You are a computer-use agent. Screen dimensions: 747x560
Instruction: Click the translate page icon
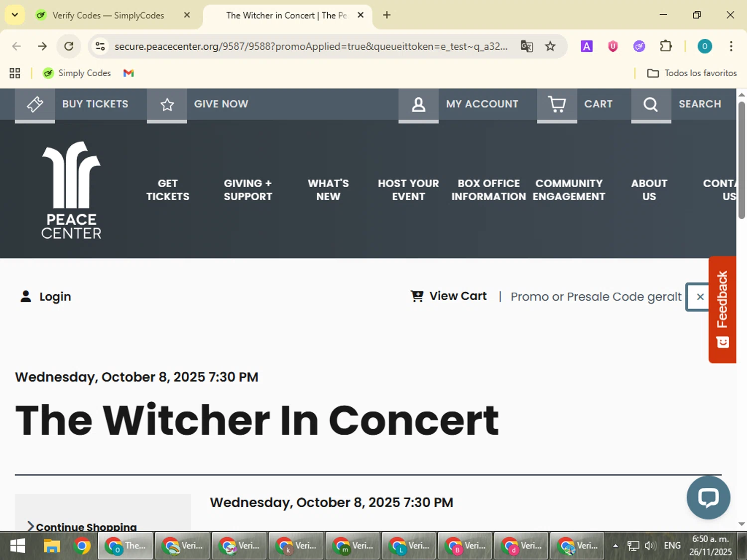tap(526, 46)
